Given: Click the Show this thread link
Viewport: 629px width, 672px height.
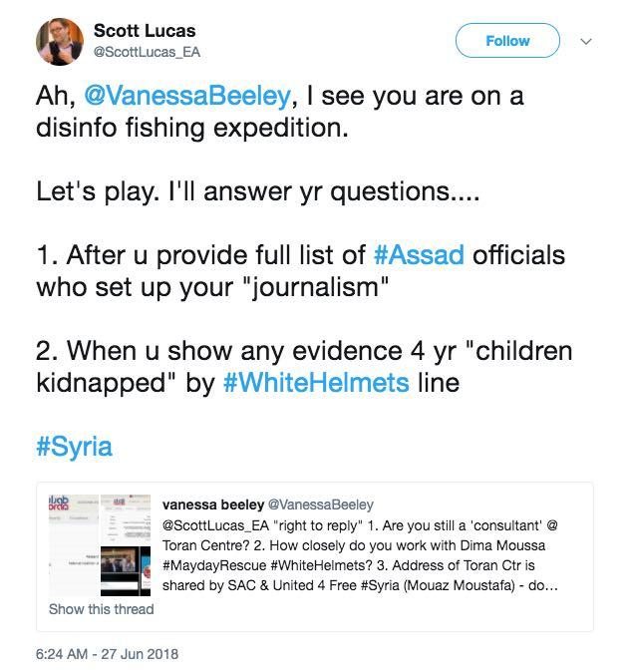Looking at the screenshot, I should (x=101, y=608).
